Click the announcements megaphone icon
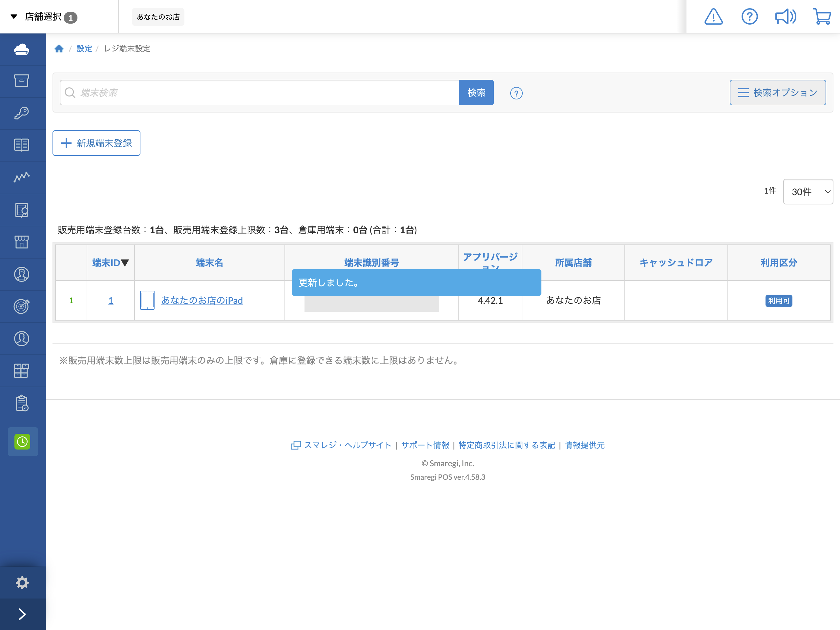 coord(785,16)
